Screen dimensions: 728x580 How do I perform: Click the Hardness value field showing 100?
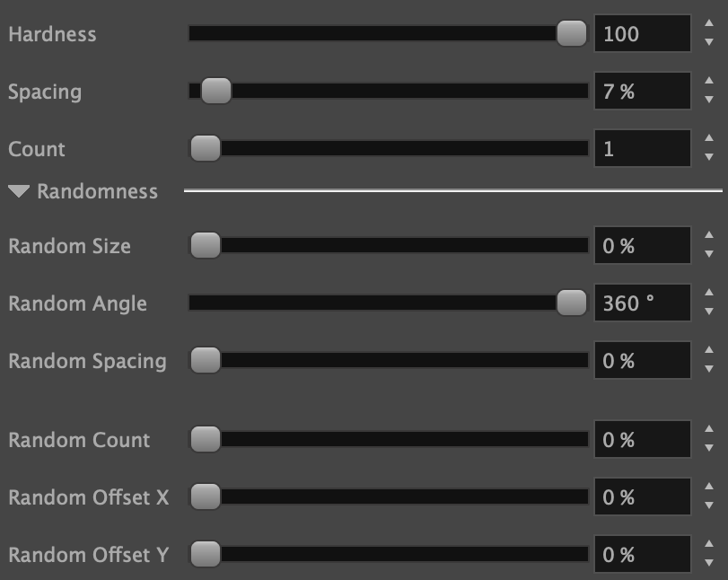(642, 34)
